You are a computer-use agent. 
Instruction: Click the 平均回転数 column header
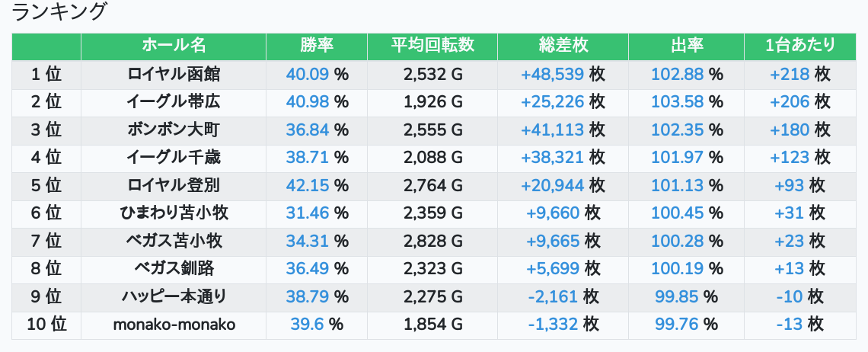pyautogui.click(x=432, y=46)
